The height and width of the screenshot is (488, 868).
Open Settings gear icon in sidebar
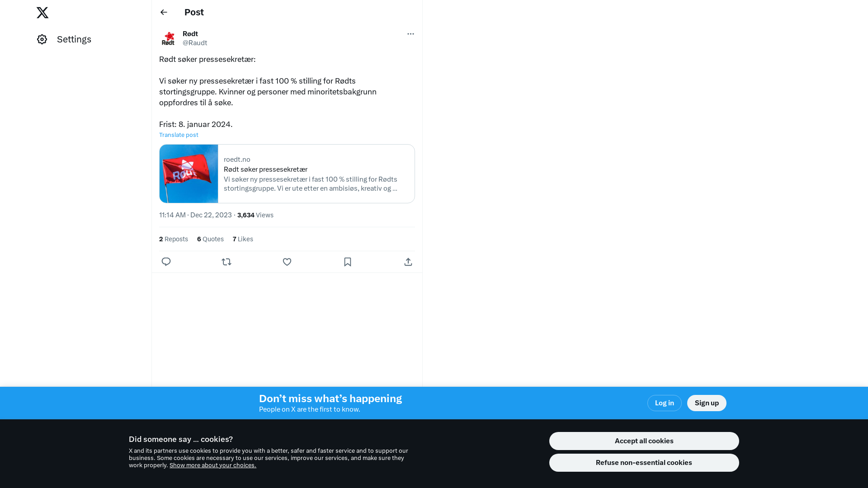42,39
